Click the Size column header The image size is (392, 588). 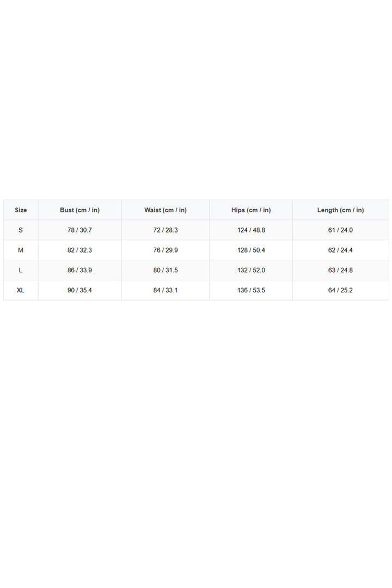click(21, 210)
